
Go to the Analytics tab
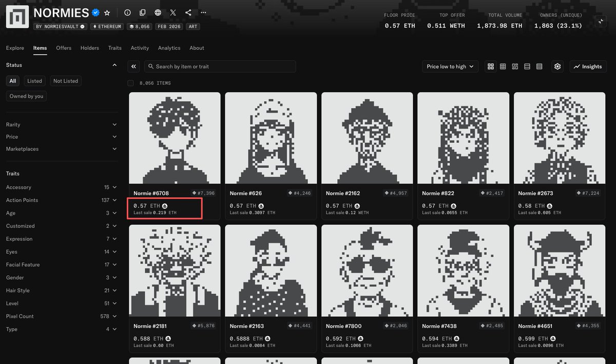(169, 48)
